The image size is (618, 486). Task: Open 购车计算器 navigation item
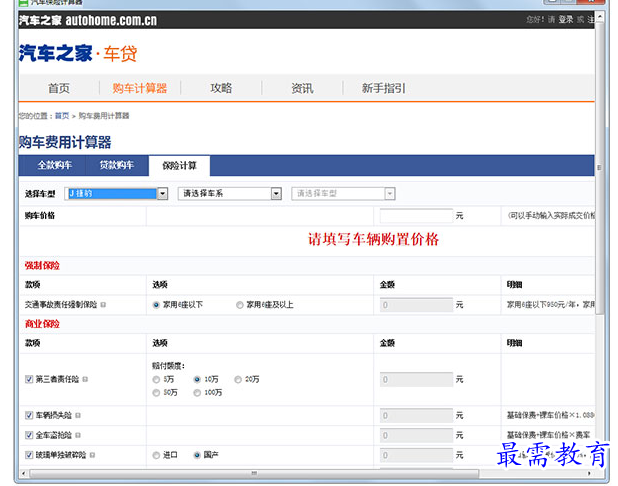[140, 88]
